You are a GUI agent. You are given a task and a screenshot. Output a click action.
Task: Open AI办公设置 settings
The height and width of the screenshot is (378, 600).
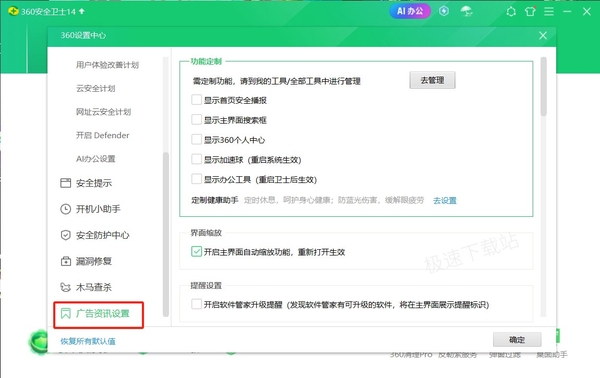pos(96,159)
